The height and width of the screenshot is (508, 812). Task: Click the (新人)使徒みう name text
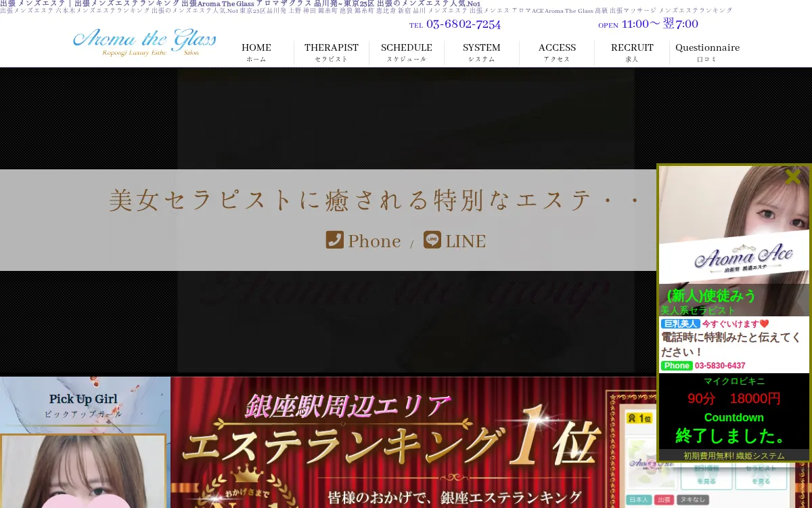tap(711, 296)
